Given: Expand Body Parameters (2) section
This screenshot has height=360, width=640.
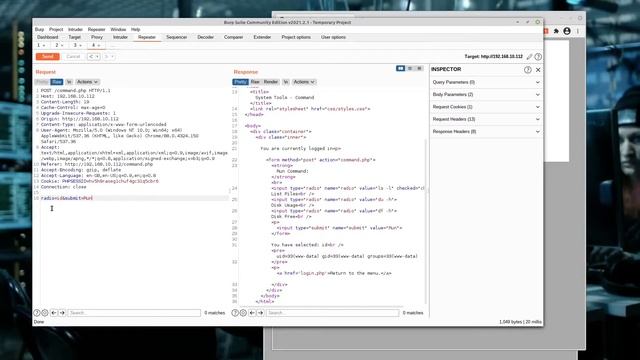Looking at the screenshot, I should [x=486, y=95].
